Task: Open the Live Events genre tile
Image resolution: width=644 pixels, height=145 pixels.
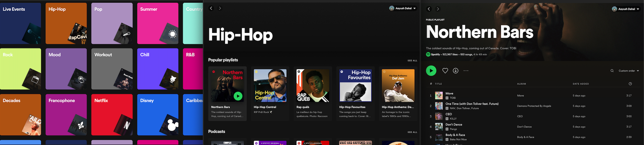Action: coord(20,23)
